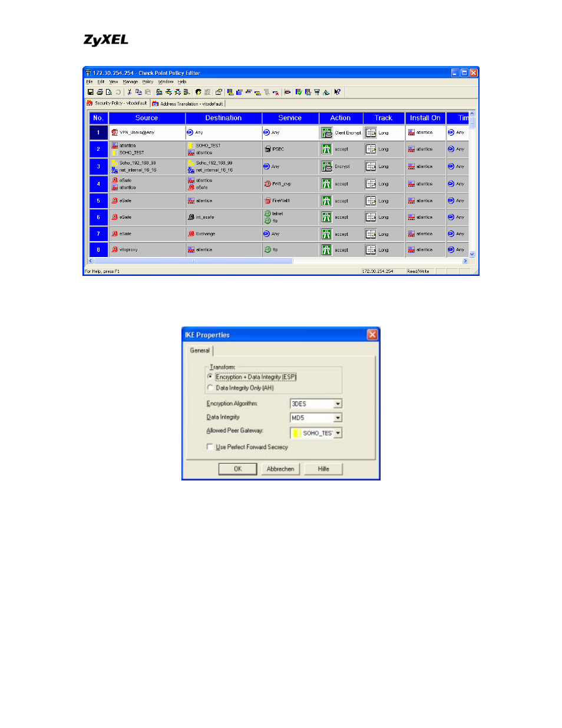Image resolution: width=562 pixels, height=728 pixels.
Task: Select rule number 1 cell
Action: click(98, 133)
